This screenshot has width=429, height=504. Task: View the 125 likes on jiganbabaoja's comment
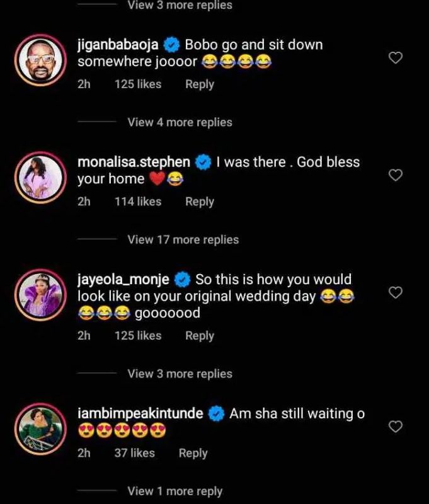coord(138,84)
